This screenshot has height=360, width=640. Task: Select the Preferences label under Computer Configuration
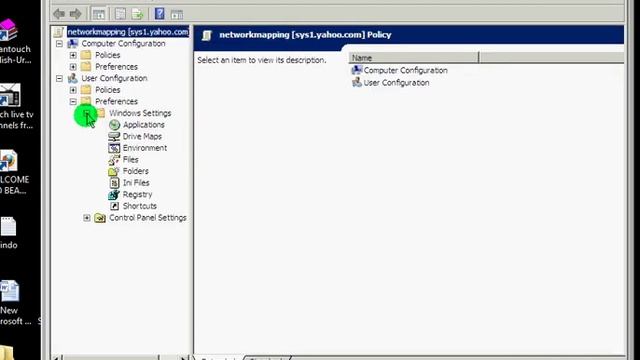pos(116,67)
